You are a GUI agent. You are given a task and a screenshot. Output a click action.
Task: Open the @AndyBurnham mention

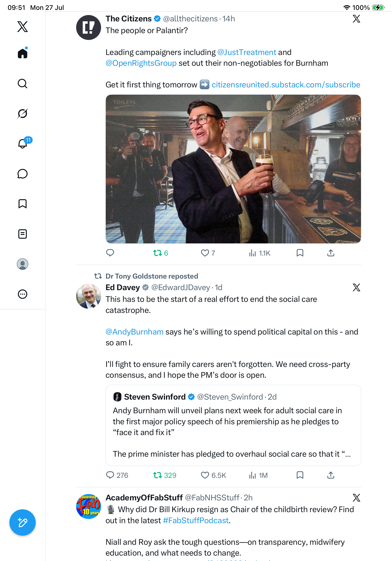[134, 332]
